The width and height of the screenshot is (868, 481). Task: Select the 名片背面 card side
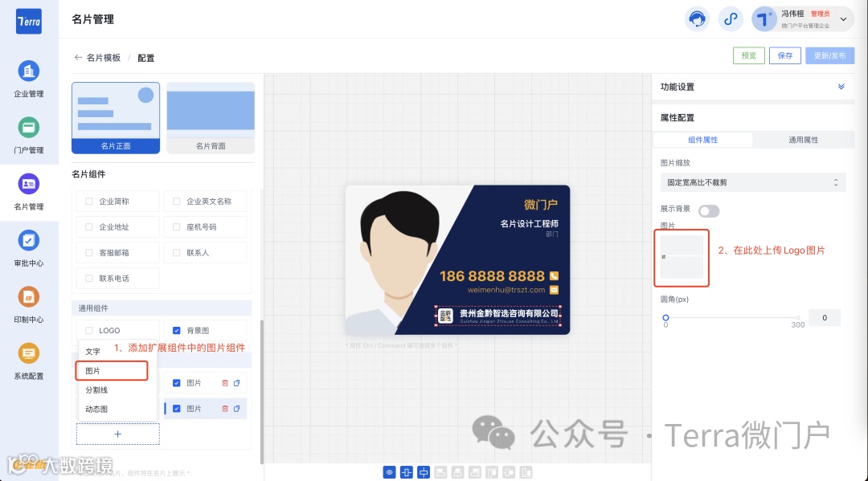[211, 118]
